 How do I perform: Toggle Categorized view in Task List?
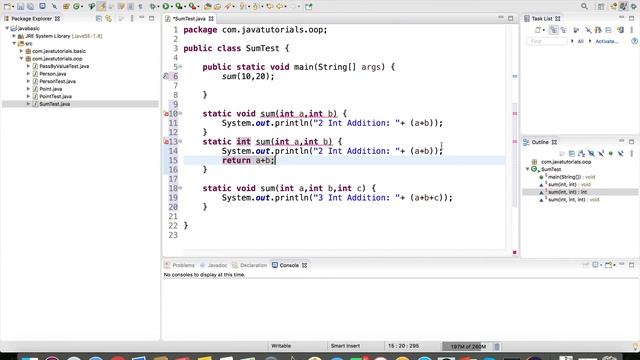(x=553, y=30)
